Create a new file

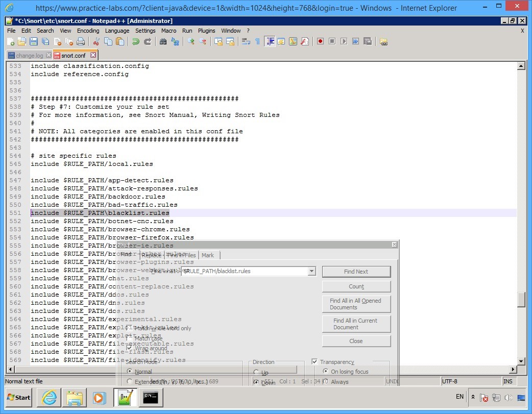coord(10,42)
